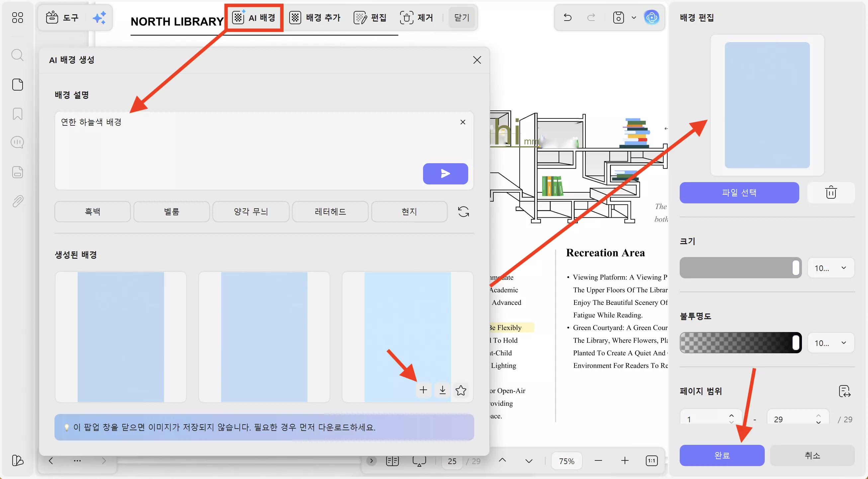Image resolution: width=868 pixels, height=479 pixels.
Task: Click the attachment icon in the sidebar
Action: pos(17,201)
